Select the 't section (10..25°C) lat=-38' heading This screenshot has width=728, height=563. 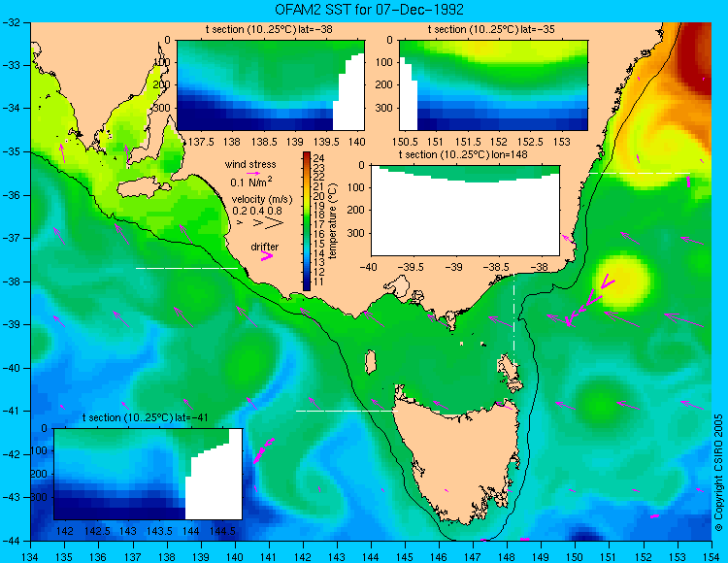(269, 30)
